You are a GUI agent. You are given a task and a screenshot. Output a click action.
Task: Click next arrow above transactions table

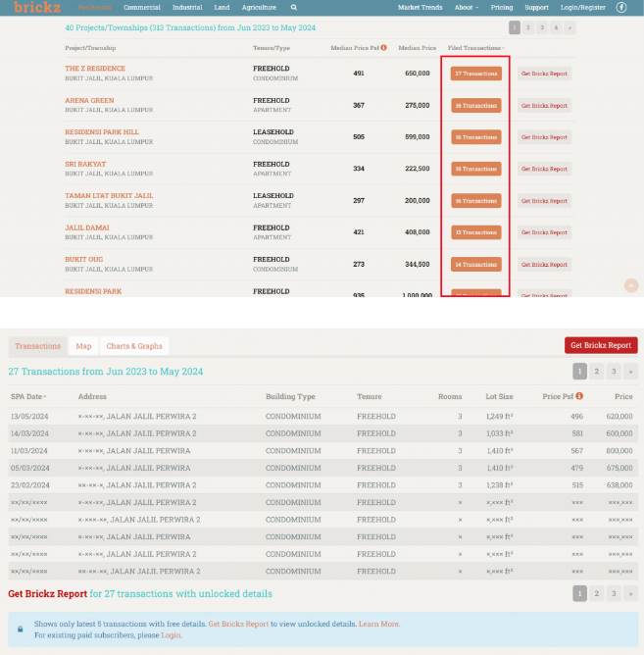(630, 371)
